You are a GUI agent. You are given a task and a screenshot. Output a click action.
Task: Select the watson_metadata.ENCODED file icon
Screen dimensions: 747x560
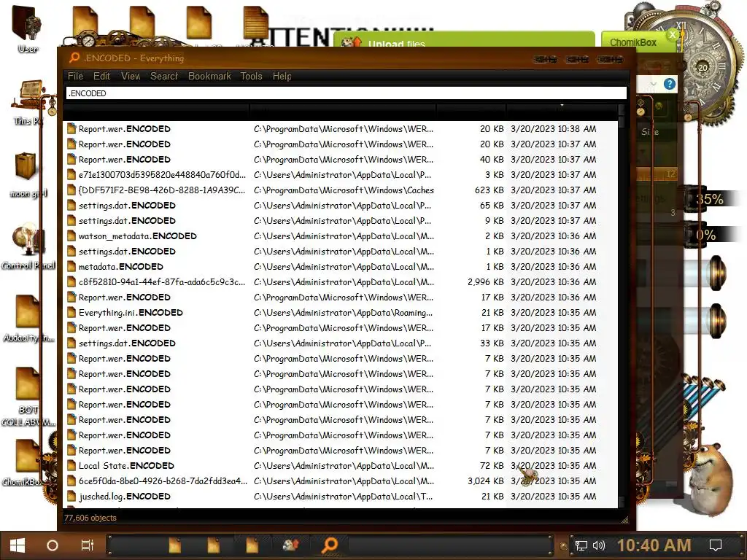pos(71,236)
